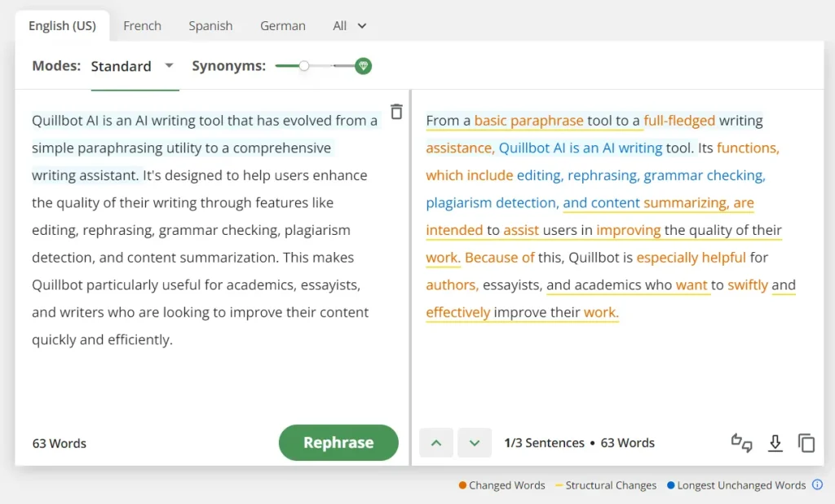Copy the paraphrased text to clipboard
Viewport: 835px width, 504px height.
(806, 443)
